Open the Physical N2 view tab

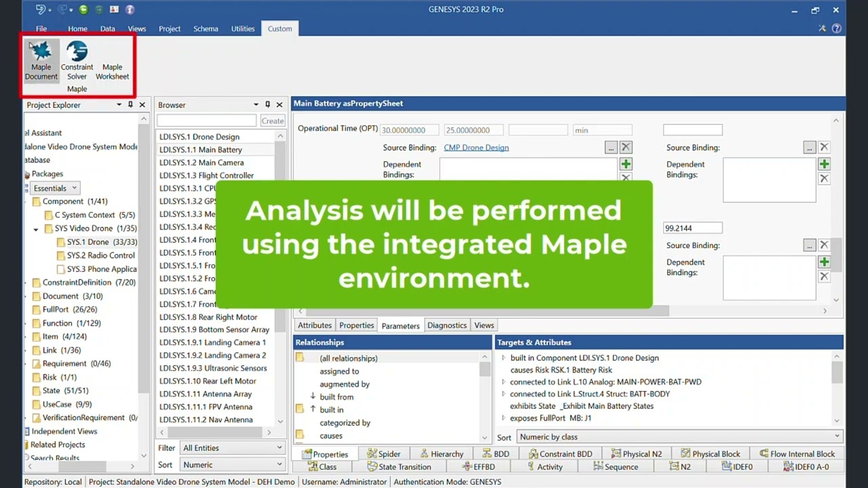point(636,454)
